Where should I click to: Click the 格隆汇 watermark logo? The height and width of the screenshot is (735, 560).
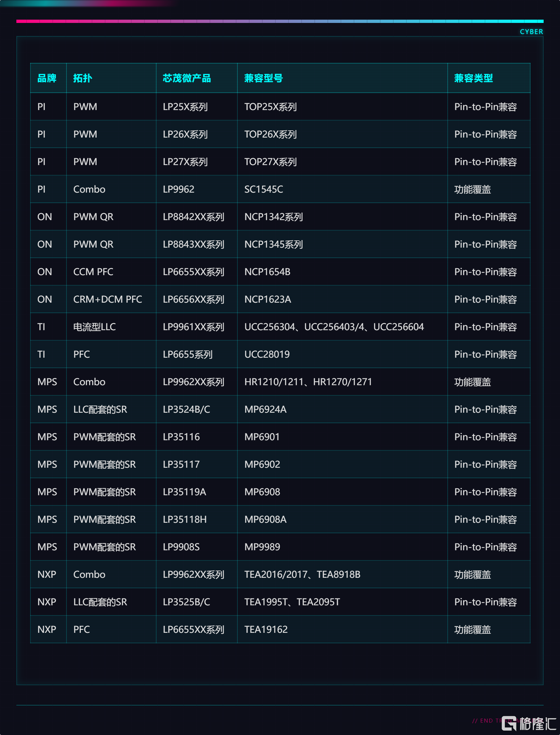pyautogui.click(x=529, y=723)
